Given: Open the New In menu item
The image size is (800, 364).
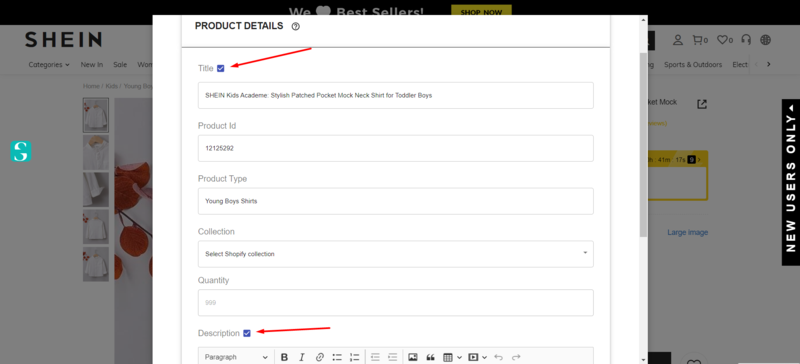Looking at the screenshot, I should (x=92, y=65).
